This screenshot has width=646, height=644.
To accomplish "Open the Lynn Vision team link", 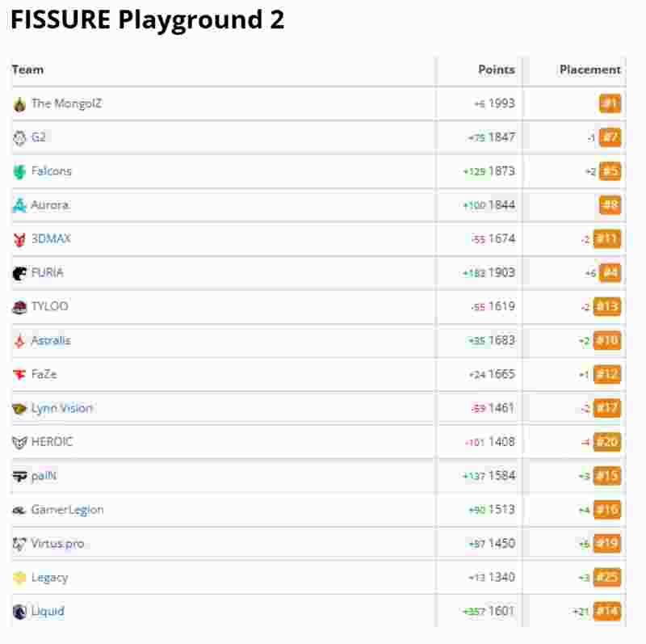I will click(x=62, y=408).
